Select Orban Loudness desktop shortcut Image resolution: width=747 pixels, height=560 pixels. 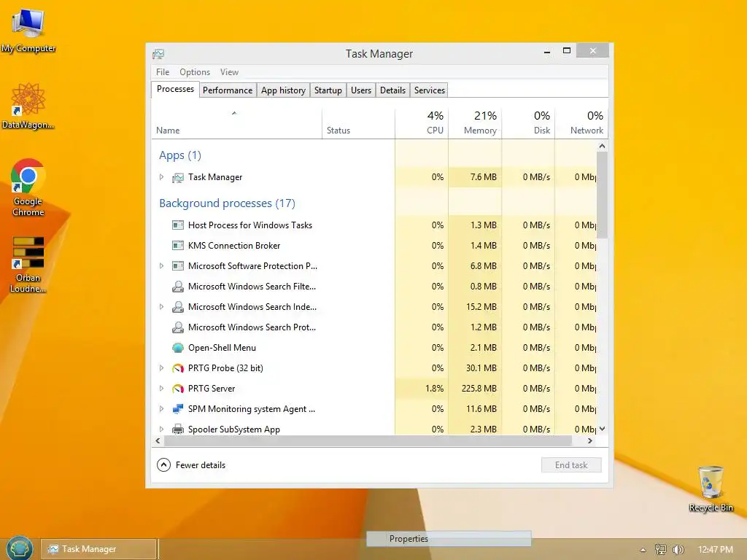[x=28, y=265]
